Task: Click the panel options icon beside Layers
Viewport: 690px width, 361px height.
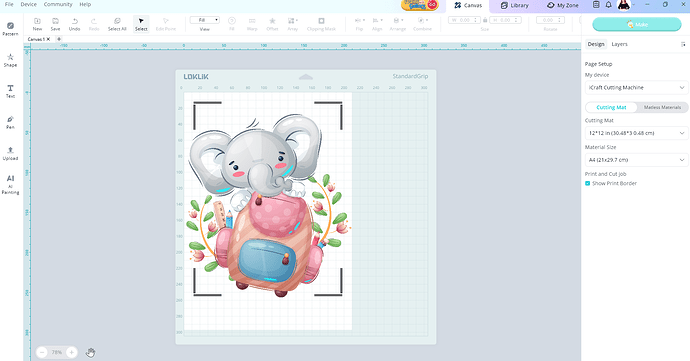Action: [x=683, y=44]
